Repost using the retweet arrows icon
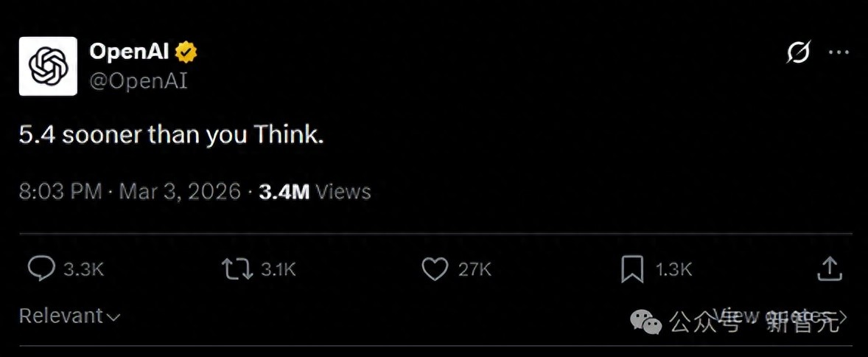This screenshot has width=868, height=357. tap(237, 269)
